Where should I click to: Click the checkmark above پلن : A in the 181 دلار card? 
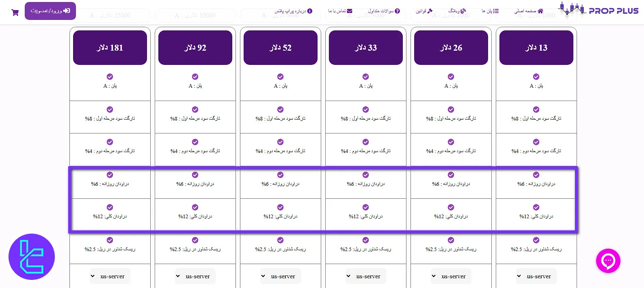tap(110, 77)
